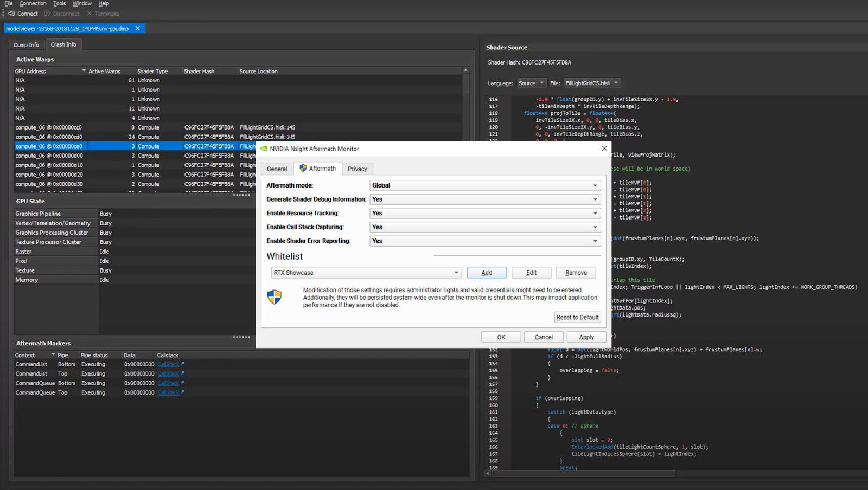Select the Aftermath tab in the dialog
The image size is (868, 490).
click(318, 169)
